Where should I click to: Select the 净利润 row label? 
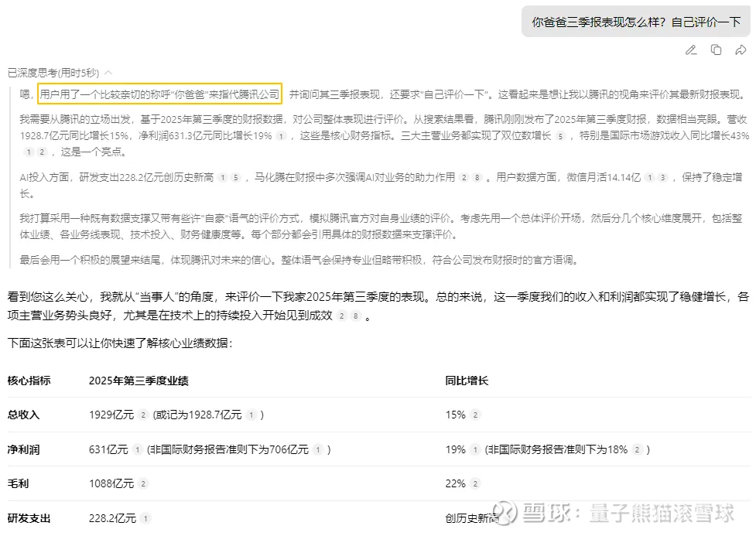click(24, 450)
